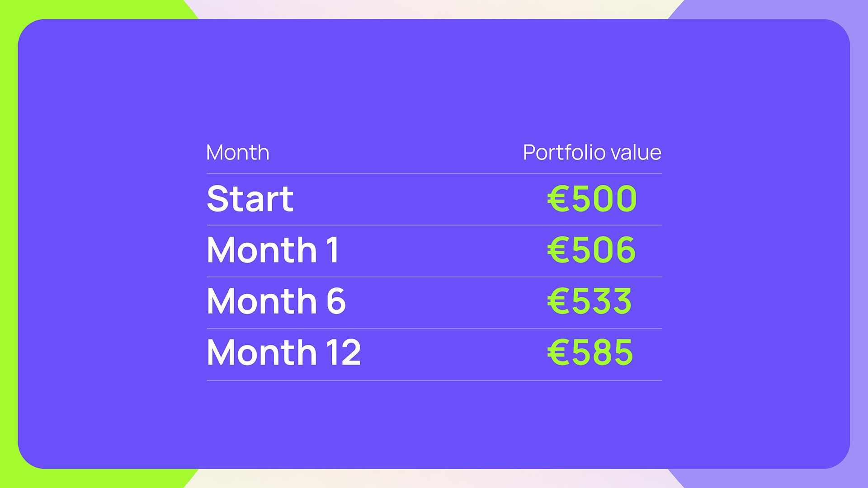Click the bottom divider below Month 12
Image resolution: width=868 pixels, height=488 pixels.
click(x=434, y=380)
